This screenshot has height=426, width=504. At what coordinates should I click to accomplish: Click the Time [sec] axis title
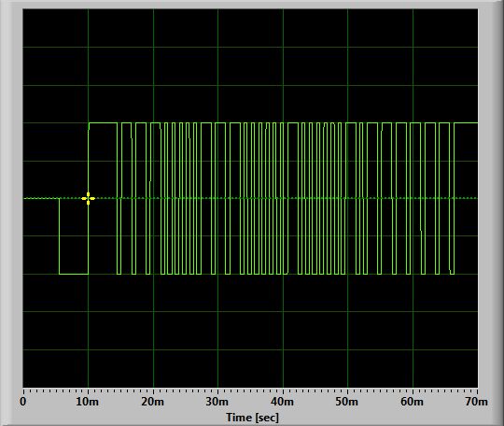pos(252,418)
